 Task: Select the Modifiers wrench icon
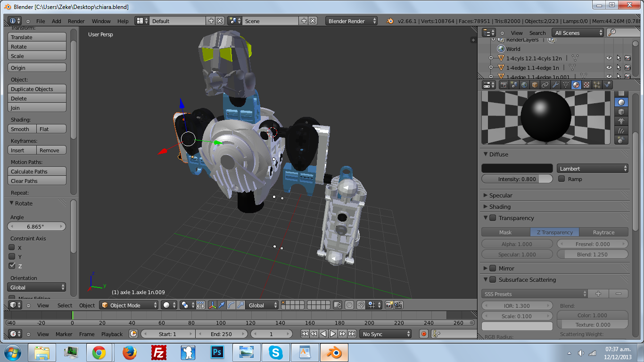click(556, 85)
